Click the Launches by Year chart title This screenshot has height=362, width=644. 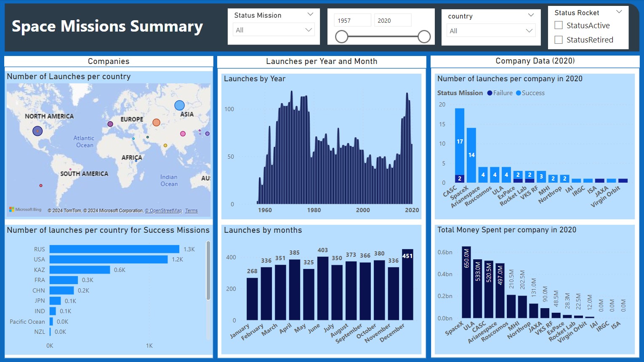(x=255, y=79)
